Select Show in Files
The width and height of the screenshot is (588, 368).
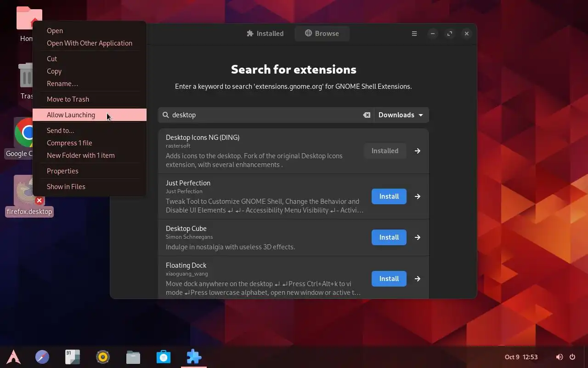click(x=89, y=187)
